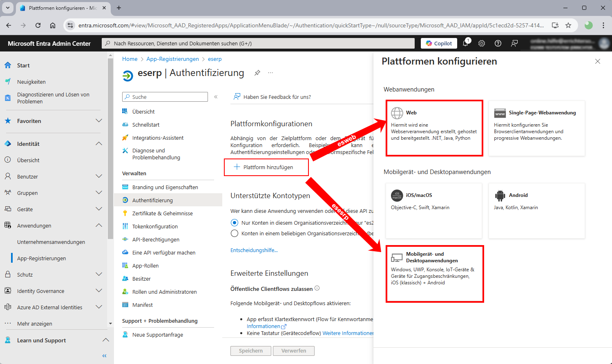Choose Mobilgerät- und Desktopanwendungen tile
Viewport: 612px width, 364px height.
click(x=435, y=274)
